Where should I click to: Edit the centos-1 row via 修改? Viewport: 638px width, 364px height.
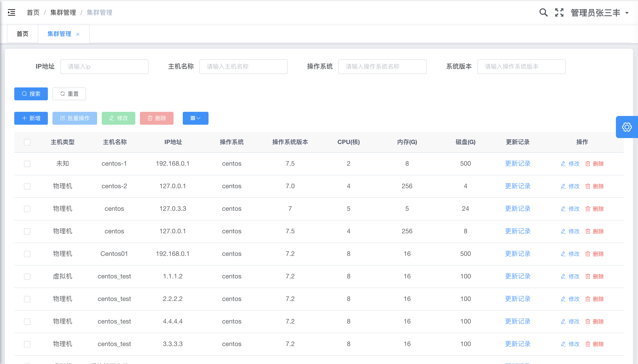click(x=570, y=164)
